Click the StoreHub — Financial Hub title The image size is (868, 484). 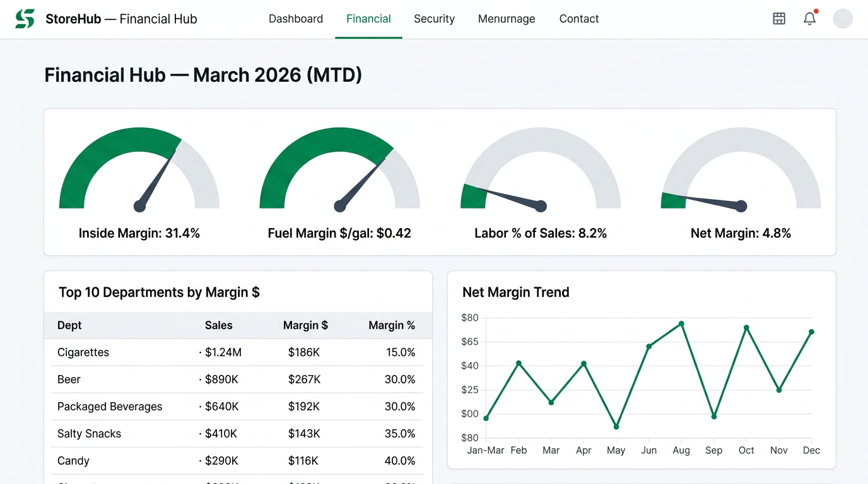click(x=121, y=19)
